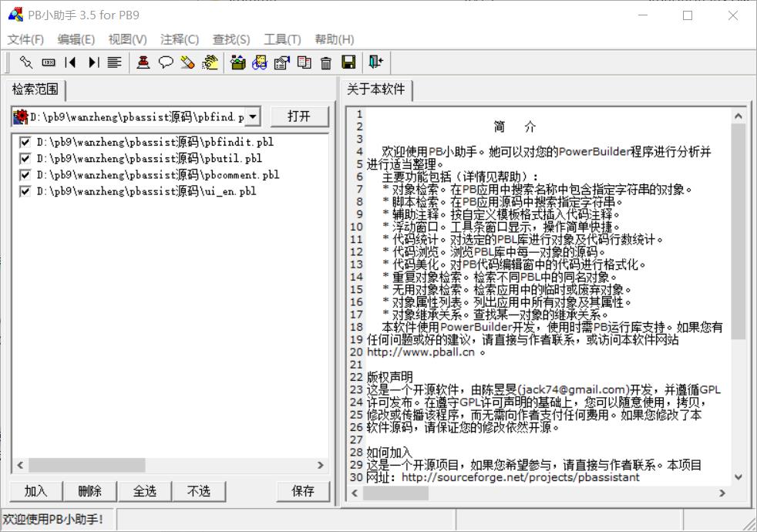757x532 pixels.
Task: Open the 视图(V) menu
Action: point(127,39)
